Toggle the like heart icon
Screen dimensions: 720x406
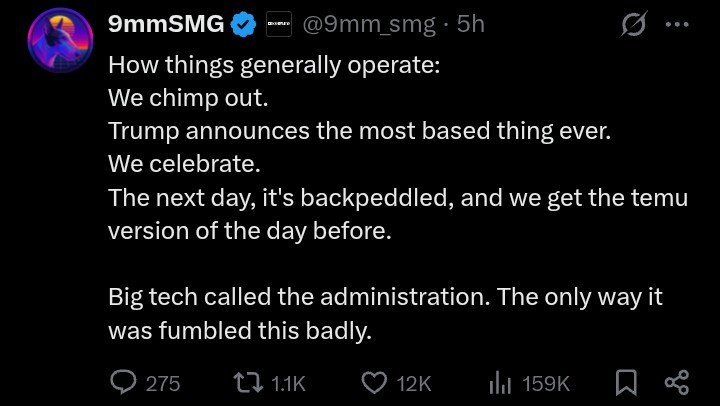(x=374, y=383)
